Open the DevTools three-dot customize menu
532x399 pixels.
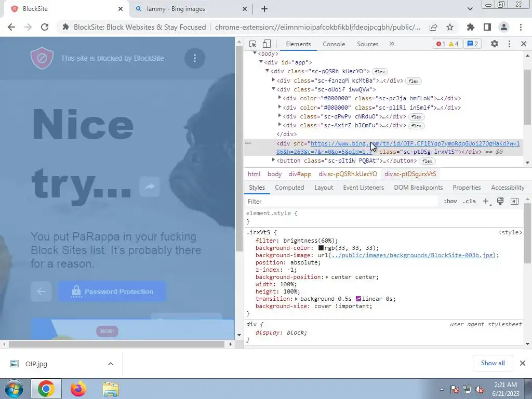509,44
